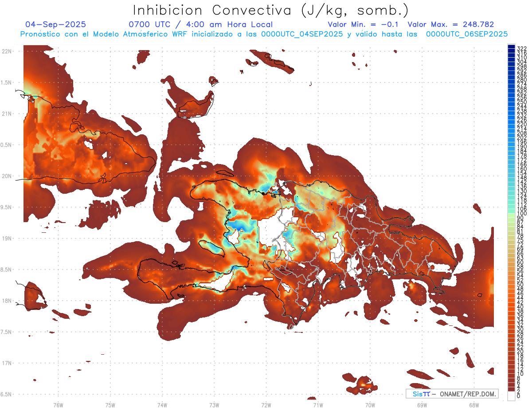Click the SisTT ONAMET/REP.DOM. logo box

(x=452, y=394)
